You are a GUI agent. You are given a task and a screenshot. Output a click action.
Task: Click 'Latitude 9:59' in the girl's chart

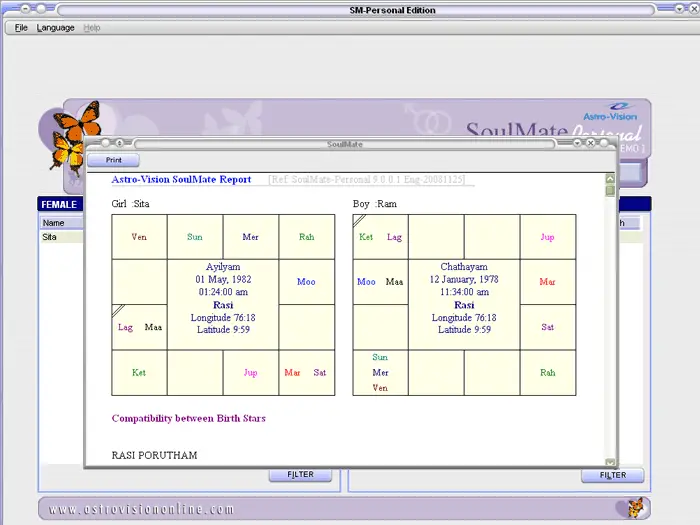[223, 329]
